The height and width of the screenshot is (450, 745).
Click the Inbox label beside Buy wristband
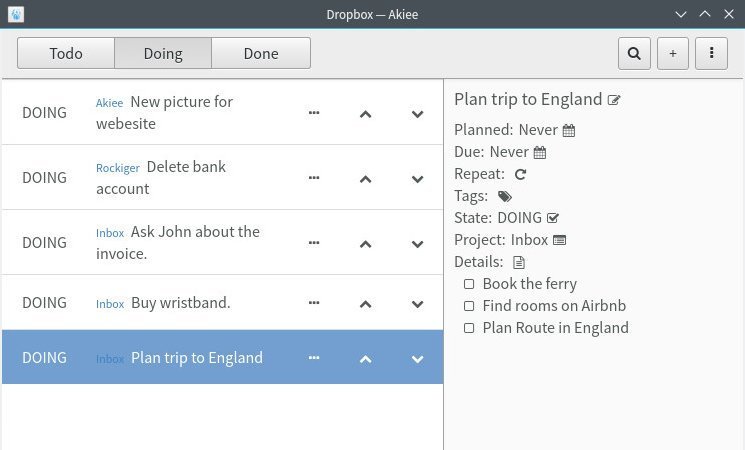coord(110,304)
